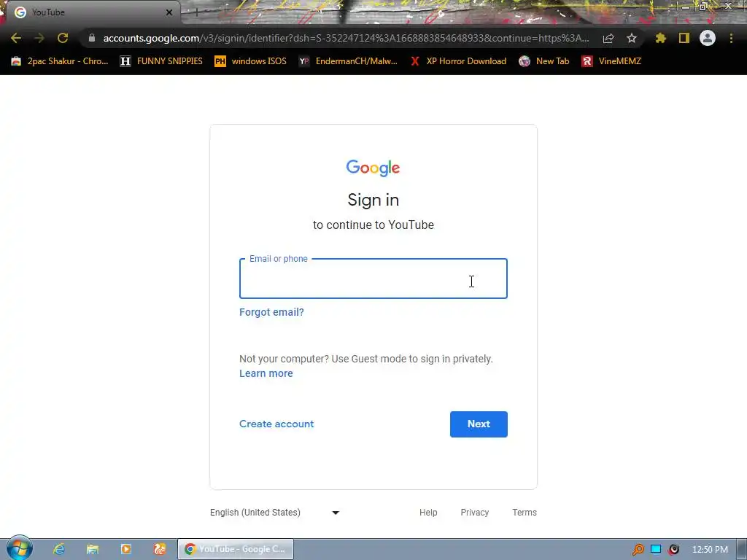Open the XP Horror Download bookmark

458,61
